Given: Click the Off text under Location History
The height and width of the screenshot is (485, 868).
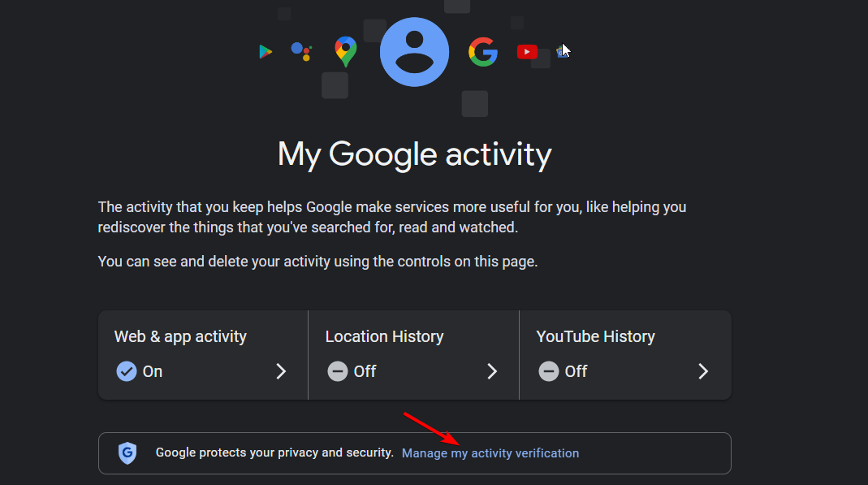Looking at the screenshot, I should point(365,371).
